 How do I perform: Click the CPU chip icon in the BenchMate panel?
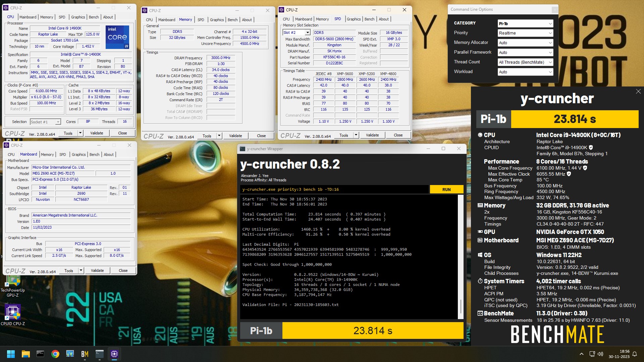(480, 135)
